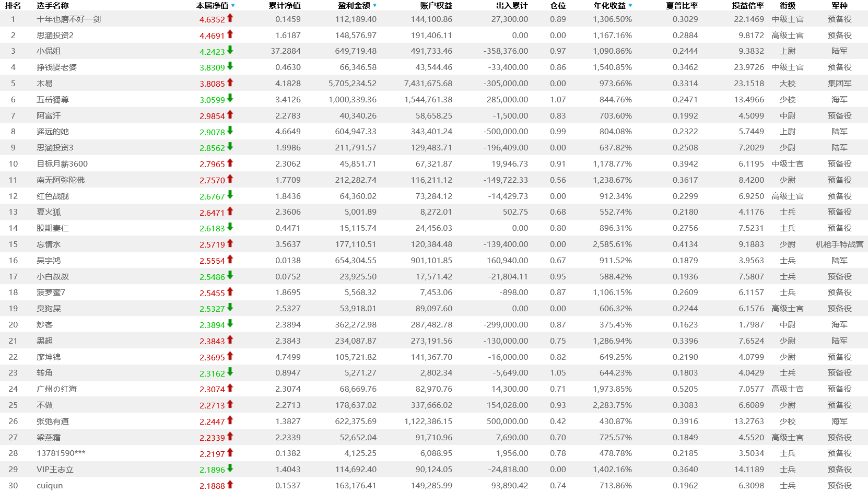Select contestant name 思涵投资2
The width and height of the screenshot is (868, 492).
click(x=55, y=35)
